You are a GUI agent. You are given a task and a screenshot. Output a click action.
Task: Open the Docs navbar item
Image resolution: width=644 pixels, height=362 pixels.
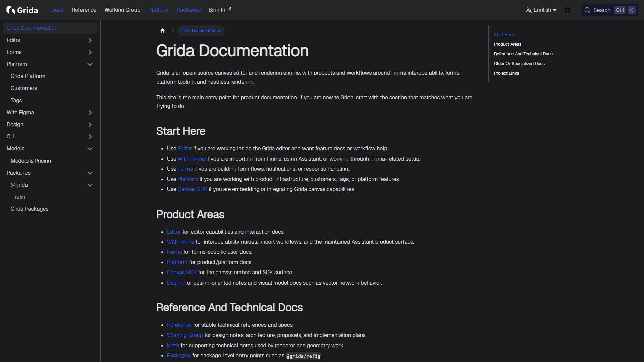pos(57,10)
